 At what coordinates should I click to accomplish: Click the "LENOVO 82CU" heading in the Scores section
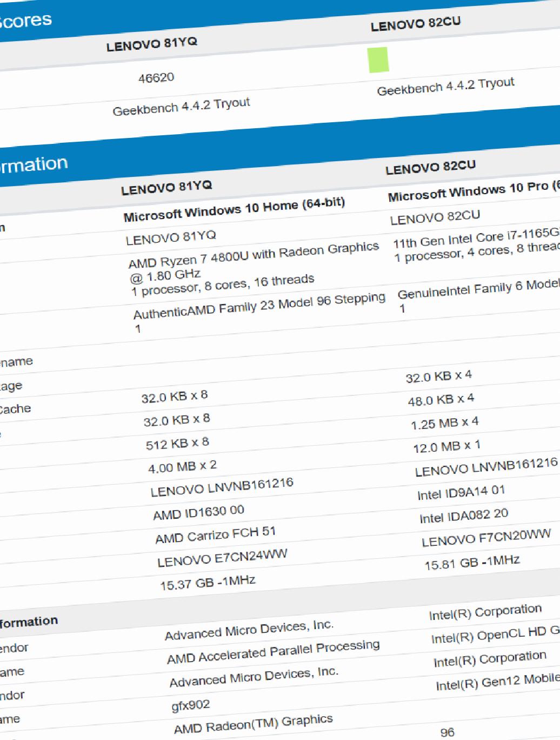point(416,24)
